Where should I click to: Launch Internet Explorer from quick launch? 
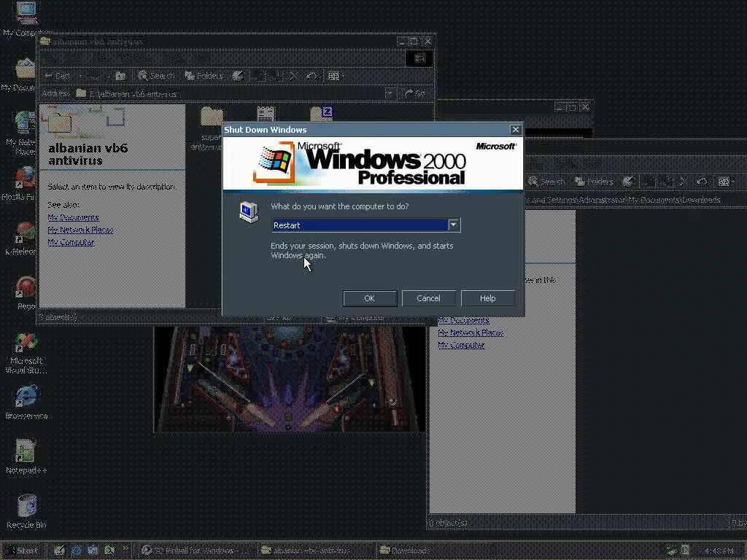(x=76, y=551)
